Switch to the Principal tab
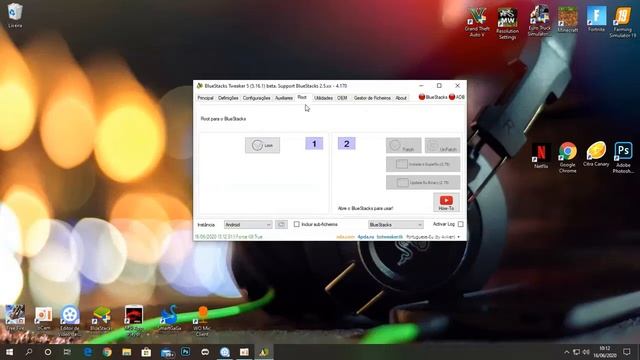 205,98
